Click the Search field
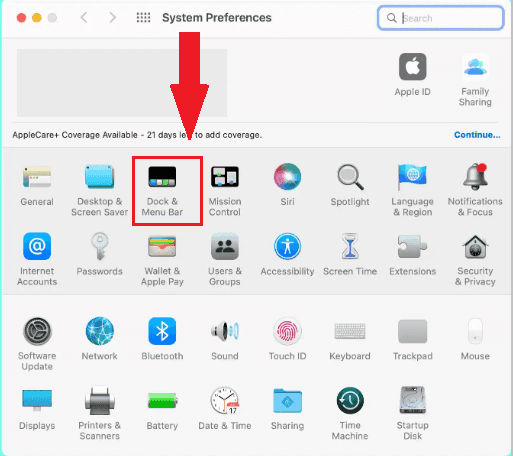This screenshot has height=456, width=513. point(440,18)
